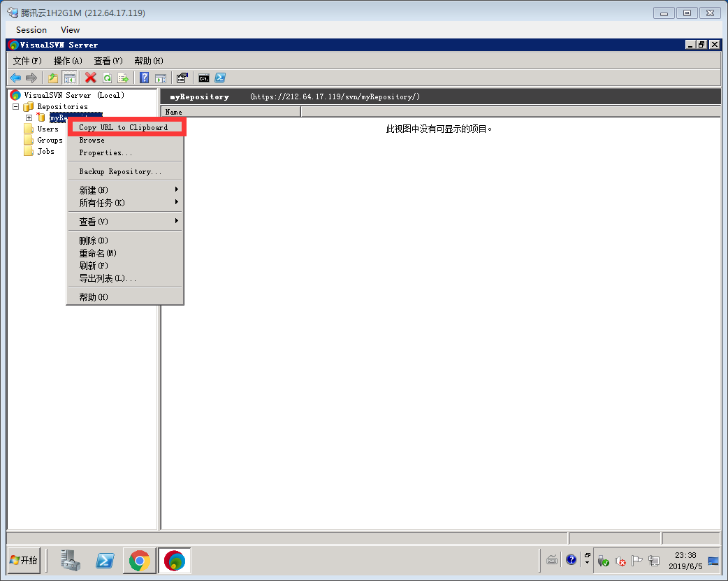Image resolution: width=728 pixels, height=581 pixels.
Task: Collapse the Repositories tree node
Action: 15,106
